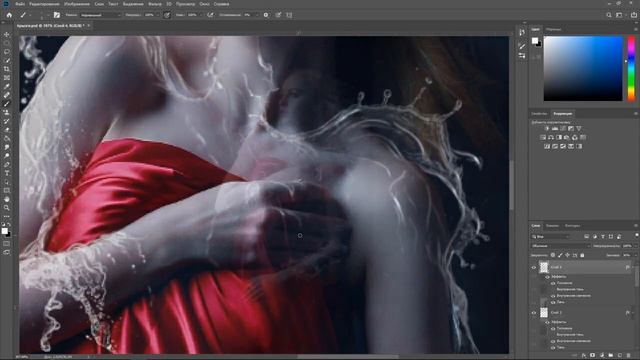This screenshot has height=360, width=640.
Task: Open the Brush Settings icon in collapsed dock
Action: pos(522,46)
